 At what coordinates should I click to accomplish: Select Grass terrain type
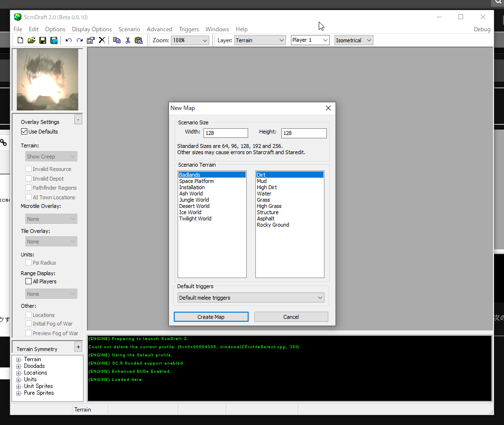(290, 200)
